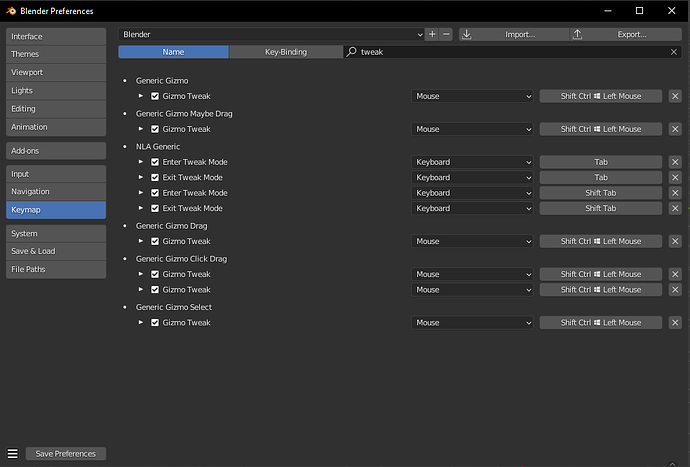Open the hamburger preferences menu
Image resolution: width=690 pixels, height=467 pixels.
pyautogui.click(x=13, y=453)
